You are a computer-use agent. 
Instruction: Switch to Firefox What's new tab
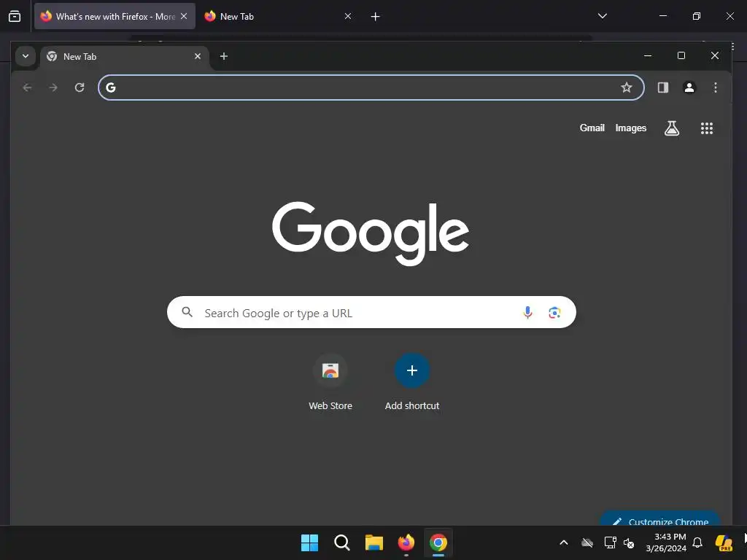[x=115, y=16]
